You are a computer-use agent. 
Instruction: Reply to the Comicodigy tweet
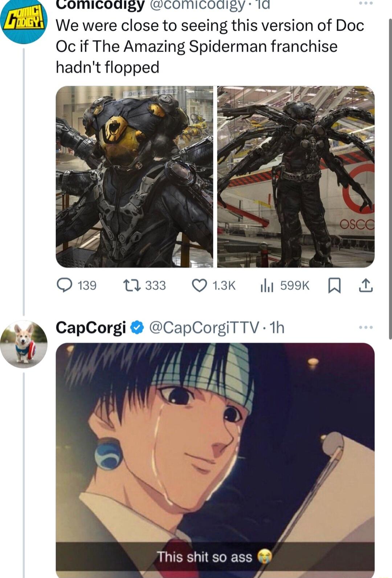coord(65,286)
